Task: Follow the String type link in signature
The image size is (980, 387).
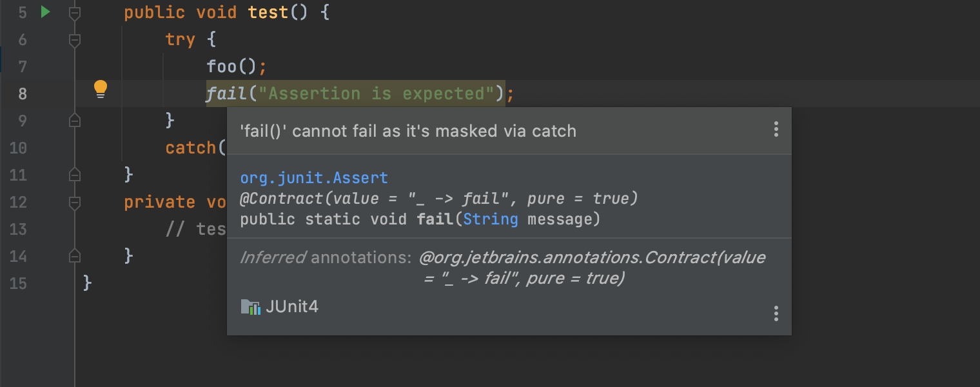Action: pos(491,219)
